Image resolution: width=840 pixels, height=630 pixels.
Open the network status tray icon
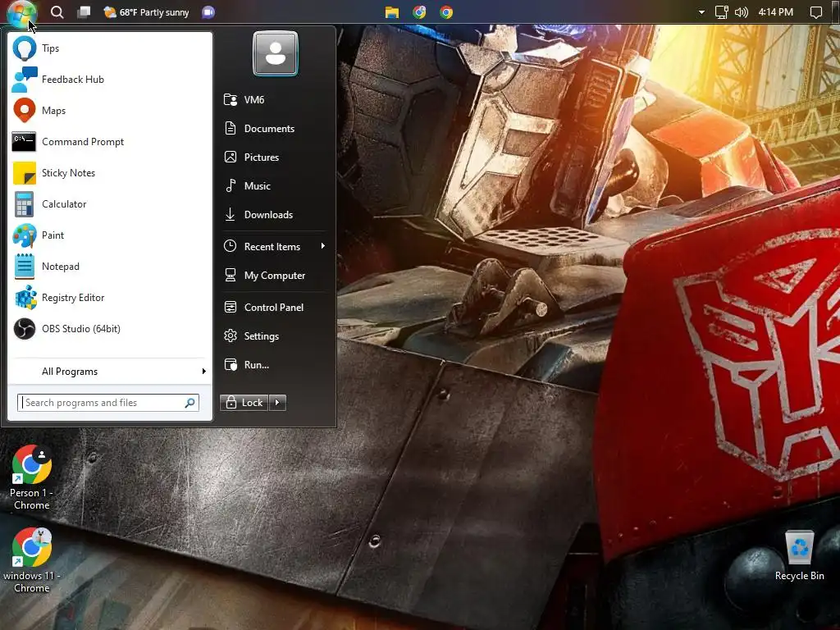(722, 12)
